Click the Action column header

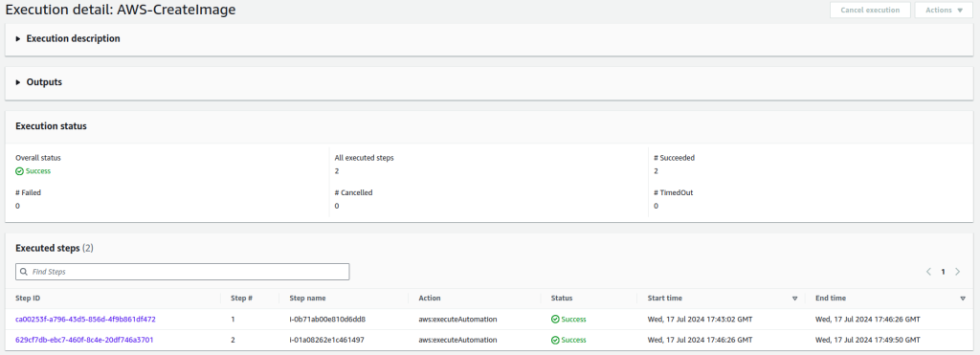(430, 299)
